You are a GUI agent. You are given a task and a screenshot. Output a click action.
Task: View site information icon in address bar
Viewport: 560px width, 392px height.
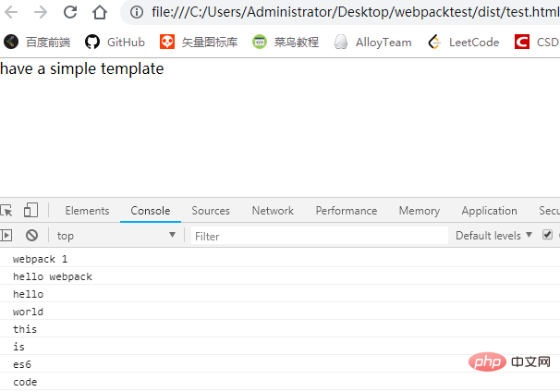[137, 12]
